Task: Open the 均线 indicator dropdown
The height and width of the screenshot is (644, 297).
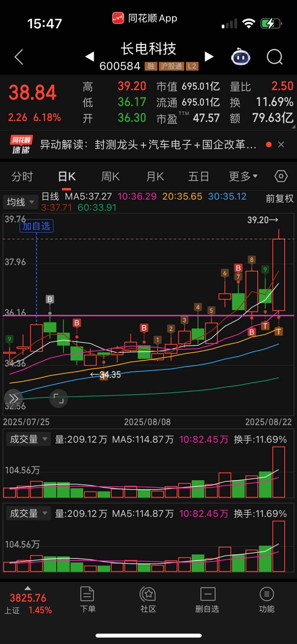Action: click(x=20, y=202)
